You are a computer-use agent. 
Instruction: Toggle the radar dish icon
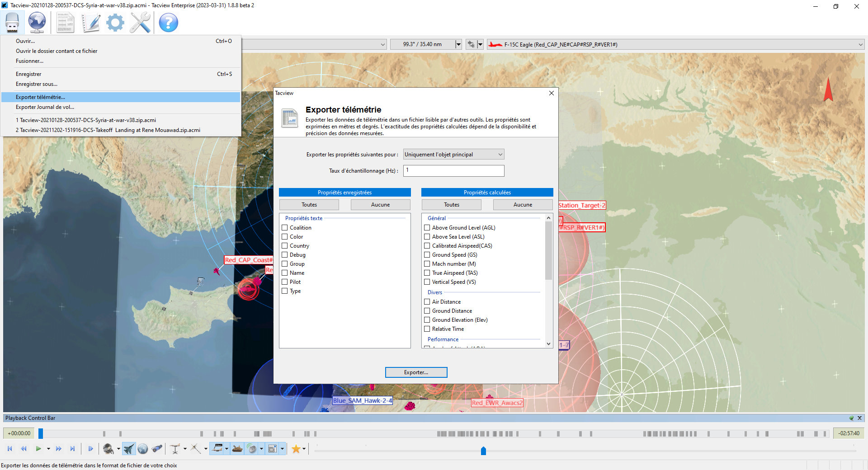point(252,449)
